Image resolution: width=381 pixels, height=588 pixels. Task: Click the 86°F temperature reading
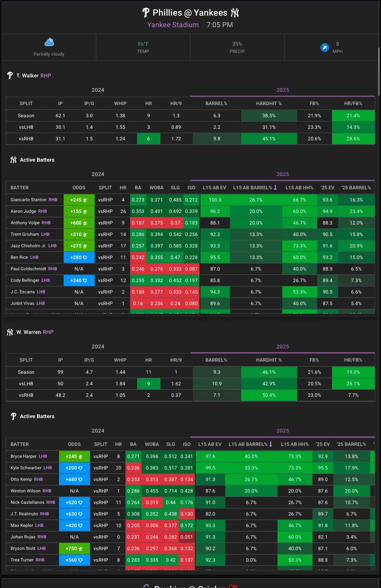coord(143,44)
